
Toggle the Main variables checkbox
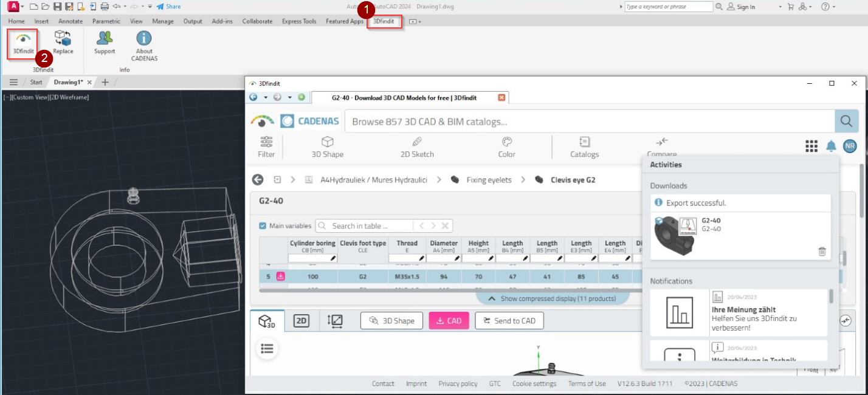pos(263,226)
